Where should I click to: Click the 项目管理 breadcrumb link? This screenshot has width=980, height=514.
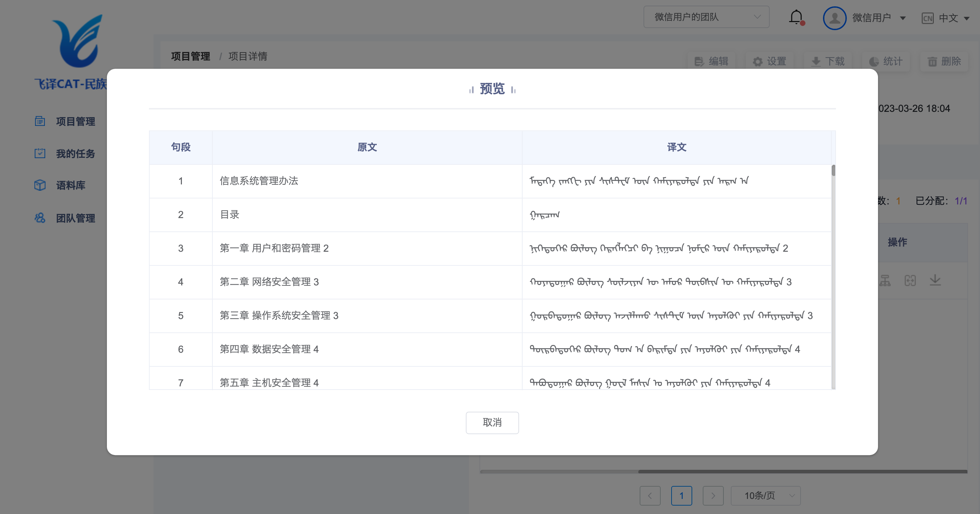(x=191, y=56)
